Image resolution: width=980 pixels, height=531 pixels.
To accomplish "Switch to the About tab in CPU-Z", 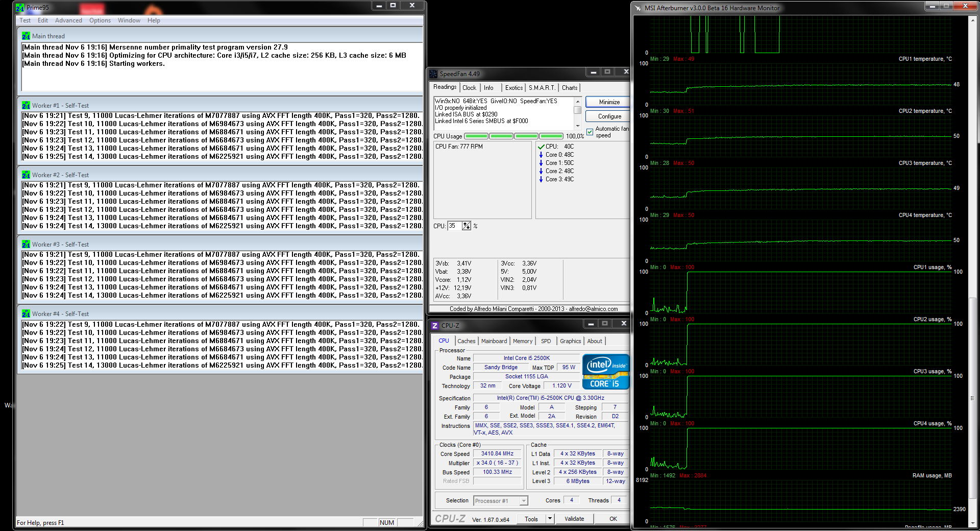I will pyautogui.click(x=595, y=341).
